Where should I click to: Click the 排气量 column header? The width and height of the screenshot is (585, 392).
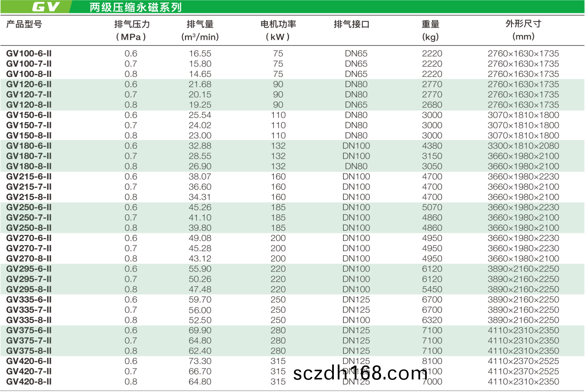tap(200, 24)
